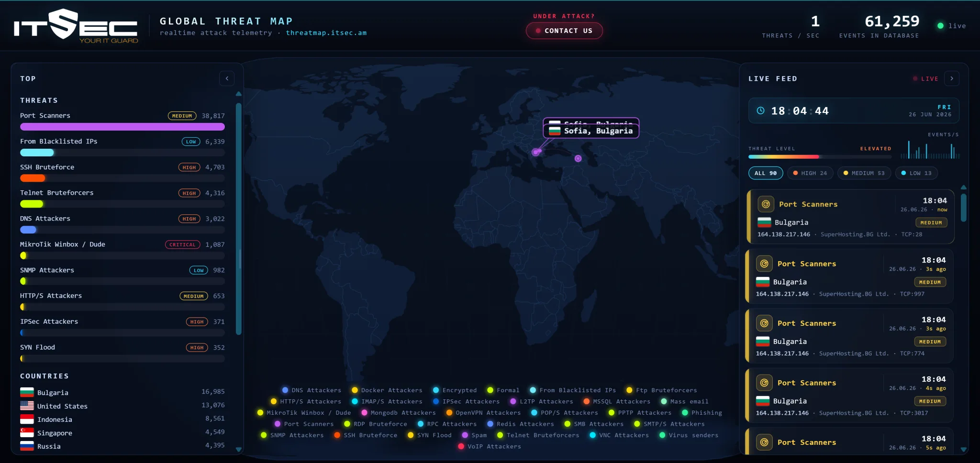The width and height of the screenshot is (980, 463).
Task: Open the threatmap.itsec.am link
Action: tap(326, 33)
